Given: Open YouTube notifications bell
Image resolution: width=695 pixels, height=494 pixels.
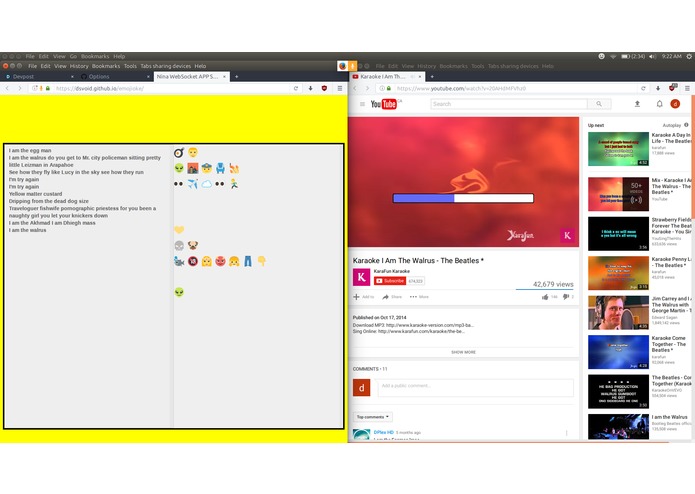Looking at the screenshot, I should coord(659,104).
